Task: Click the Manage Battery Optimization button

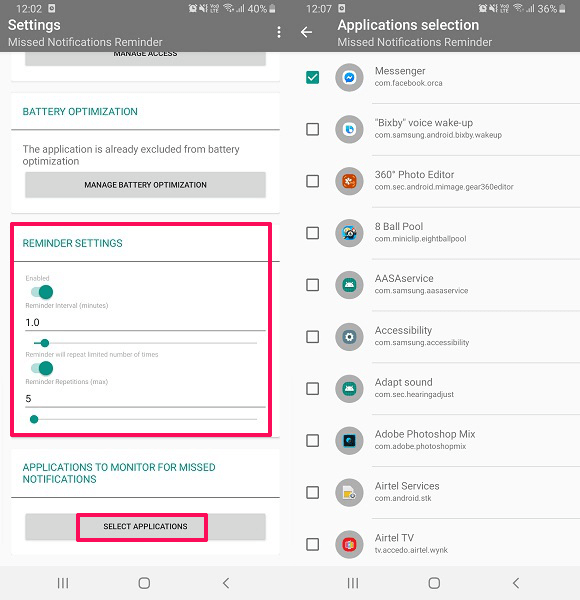Action: coord(145,185)
